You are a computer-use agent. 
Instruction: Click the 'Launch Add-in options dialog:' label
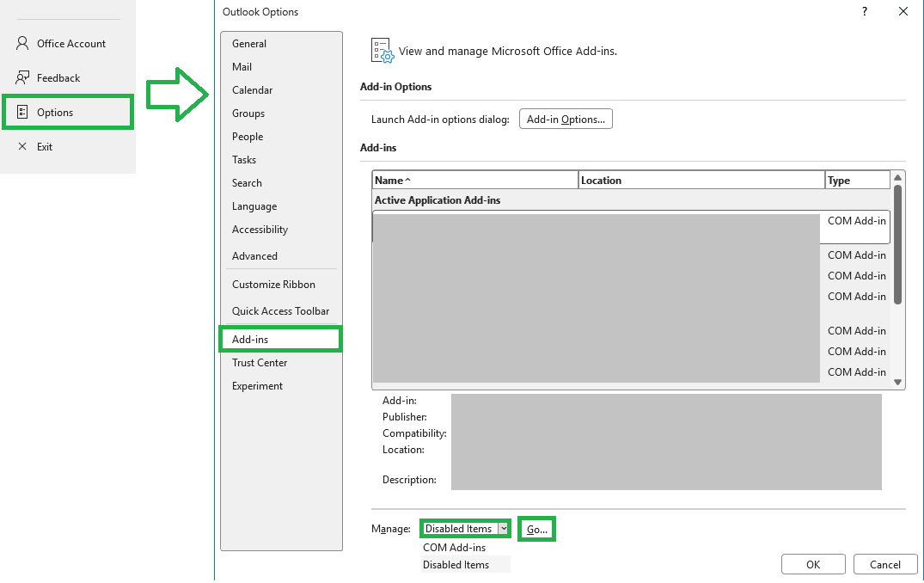(439, 119)
